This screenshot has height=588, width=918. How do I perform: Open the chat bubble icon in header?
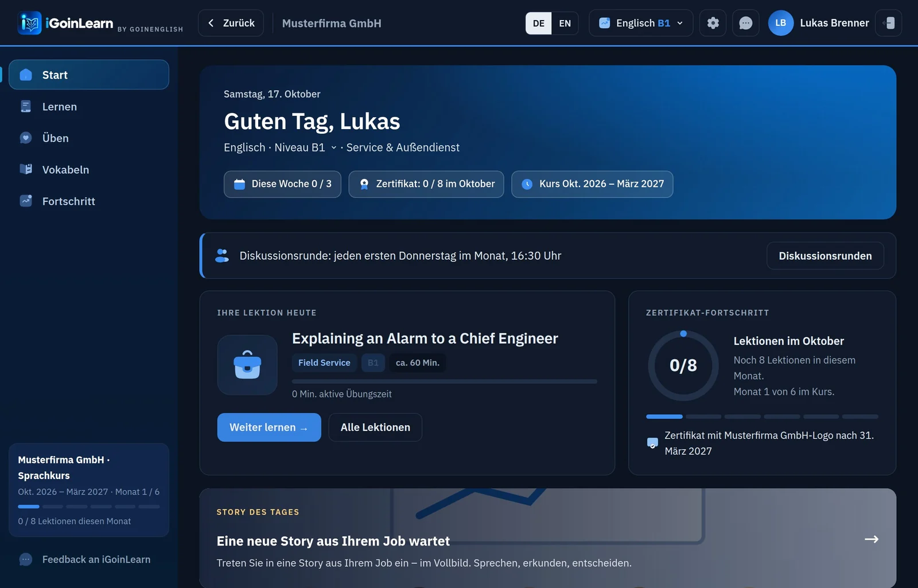[746, 23]
